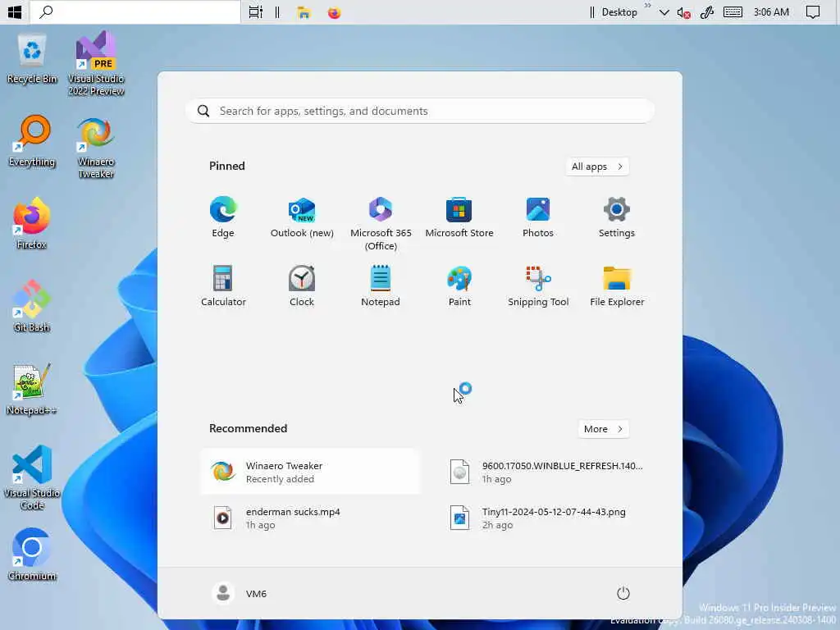Viewport: 840px width, 630px height.
Task: Launch the Photos app
Action: point(538,217)
